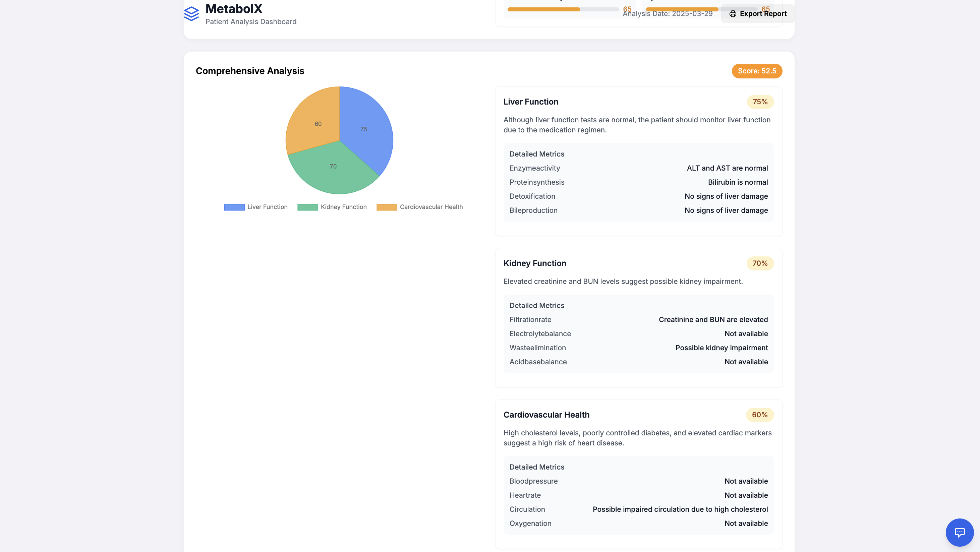Click the MetabolX title text
Viewport: 980px width, 552px height.
click(234, 9)
